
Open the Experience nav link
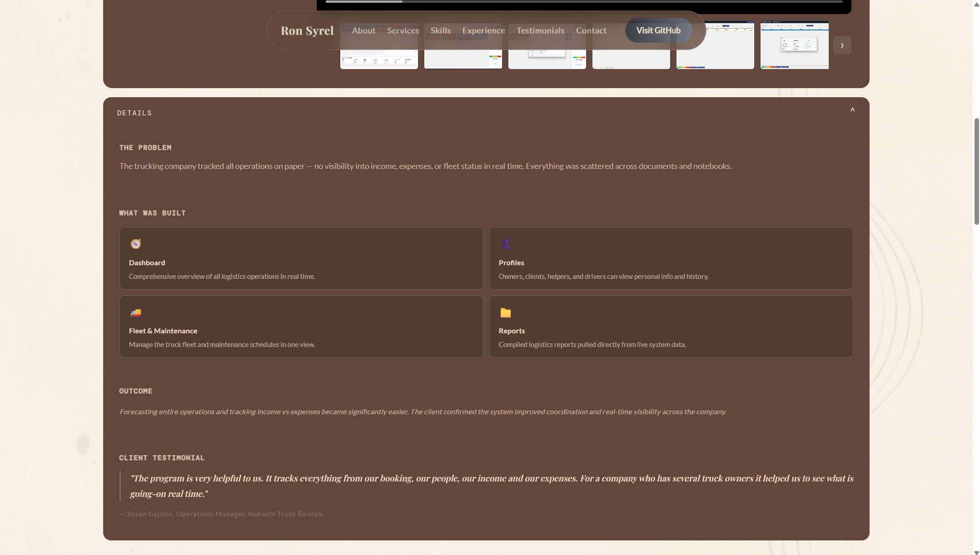coord(483,30)
